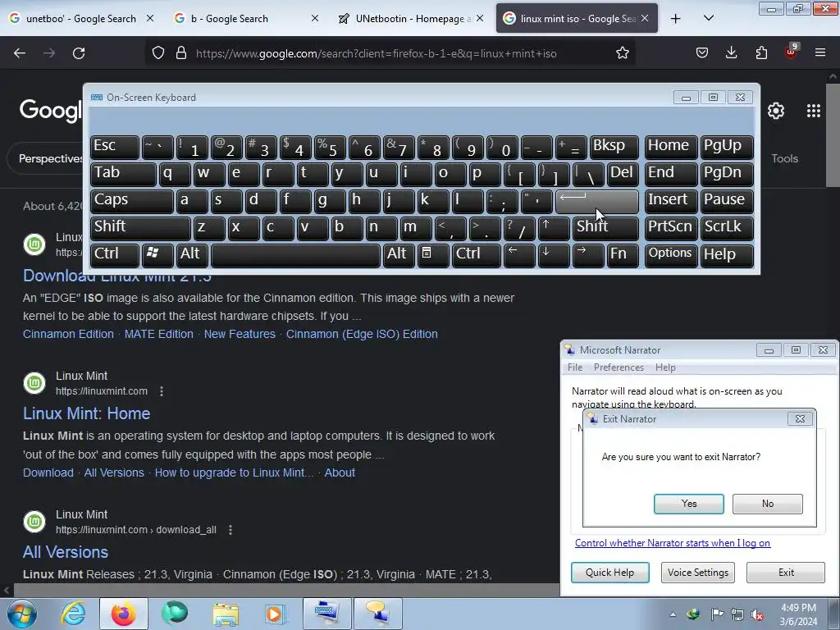Click the right arrow key on keyboard
This screenshot has height=630, width=840.
[588, 255]
